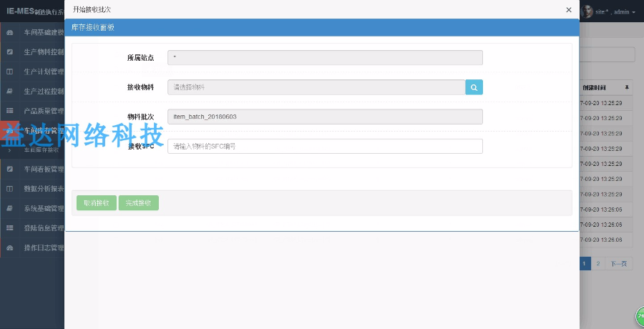The width and height of the screenshot is (644, 329).
Task: Click the 接收物料 请选择物料 field
Action: coord(316,87)
